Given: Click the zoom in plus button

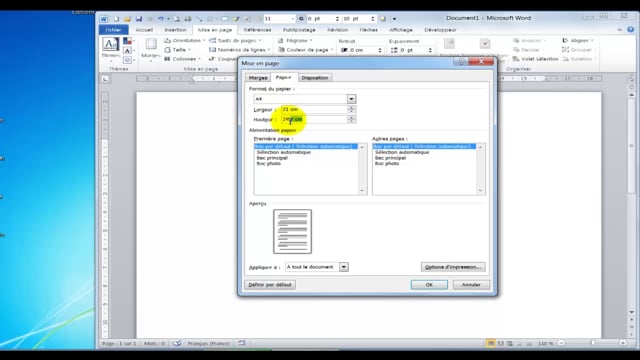Looking at the screenshot, I should [x=623, y=343].
